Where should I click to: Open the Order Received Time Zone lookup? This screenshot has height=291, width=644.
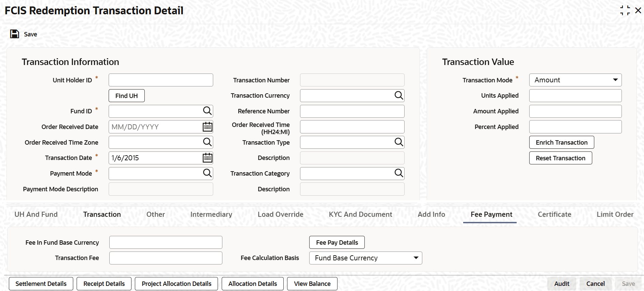click(x=207, y=142)
